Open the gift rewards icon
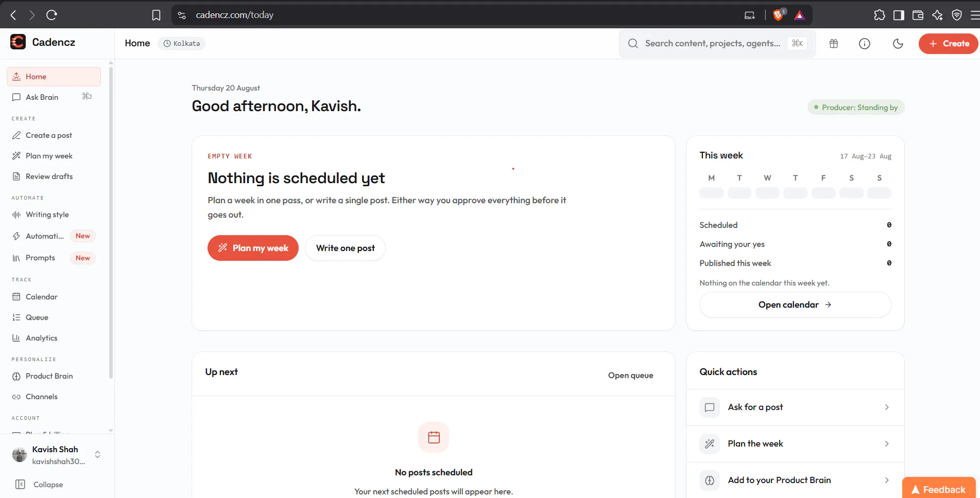 click(x=834, y=44)
